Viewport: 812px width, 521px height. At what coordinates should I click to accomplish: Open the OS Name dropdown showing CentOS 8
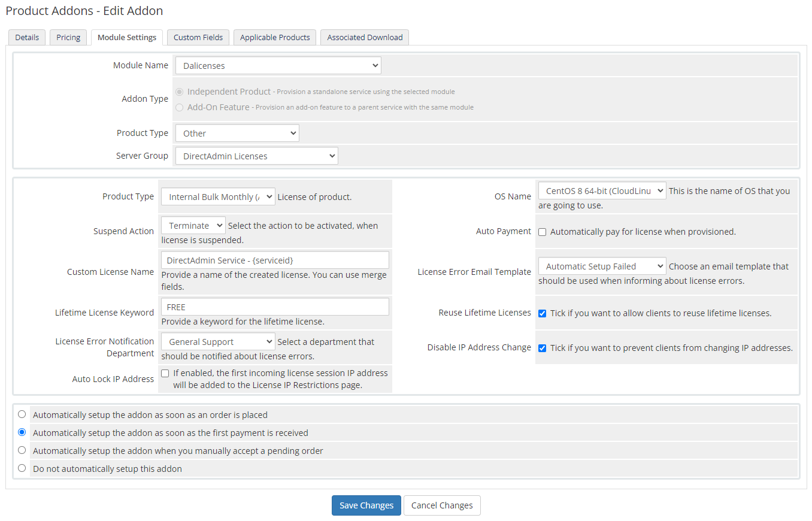601,190
